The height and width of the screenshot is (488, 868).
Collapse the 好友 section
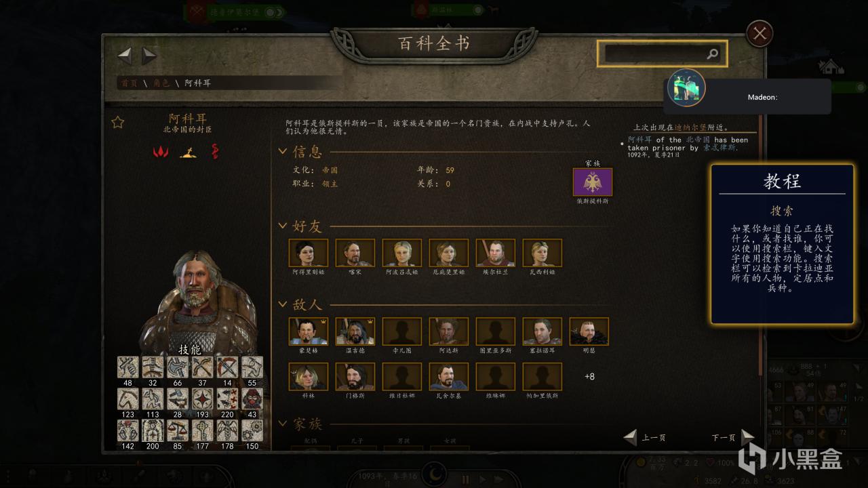point(283,226)
